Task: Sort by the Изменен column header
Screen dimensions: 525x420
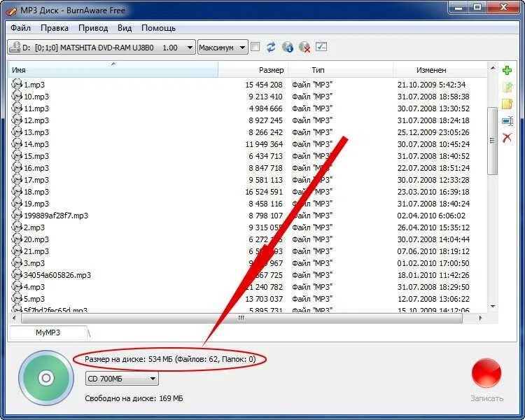Action: tap(440, 70)
